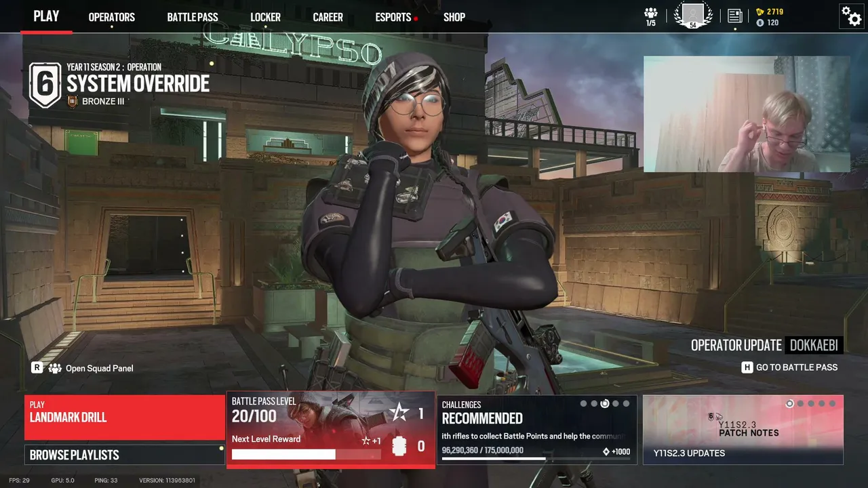Click the 2719 Renown balance
The width and height of the screenshot is (868, 488).
point(775,12)
